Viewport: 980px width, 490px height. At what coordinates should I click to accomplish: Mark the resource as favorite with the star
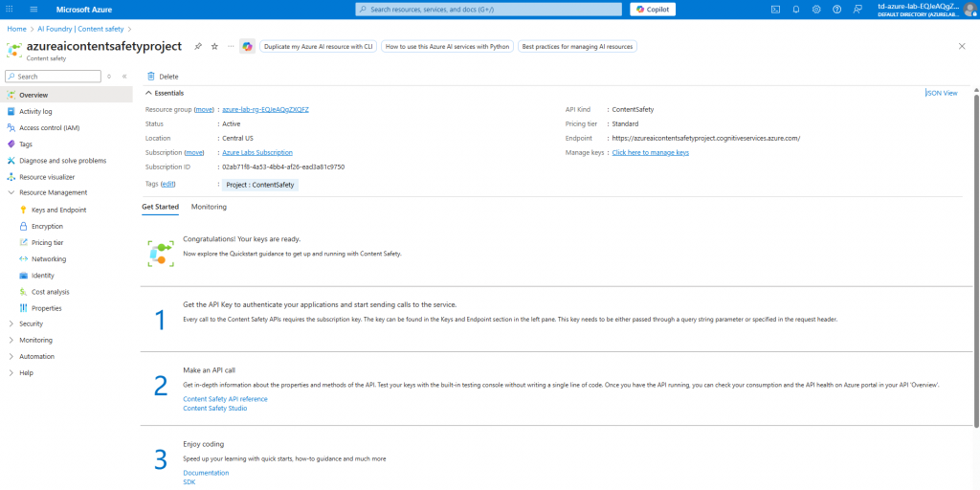(214, 46)
